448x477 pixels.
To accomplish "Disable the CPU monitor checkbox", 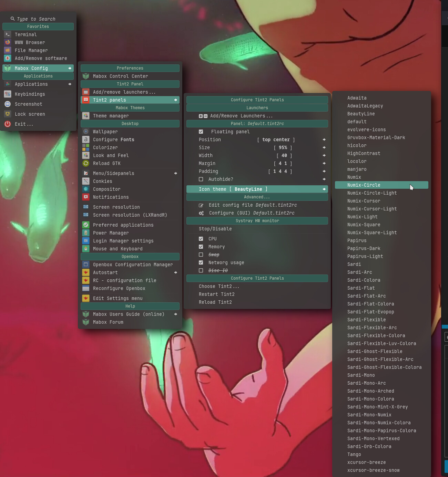I will pos(201,239).
